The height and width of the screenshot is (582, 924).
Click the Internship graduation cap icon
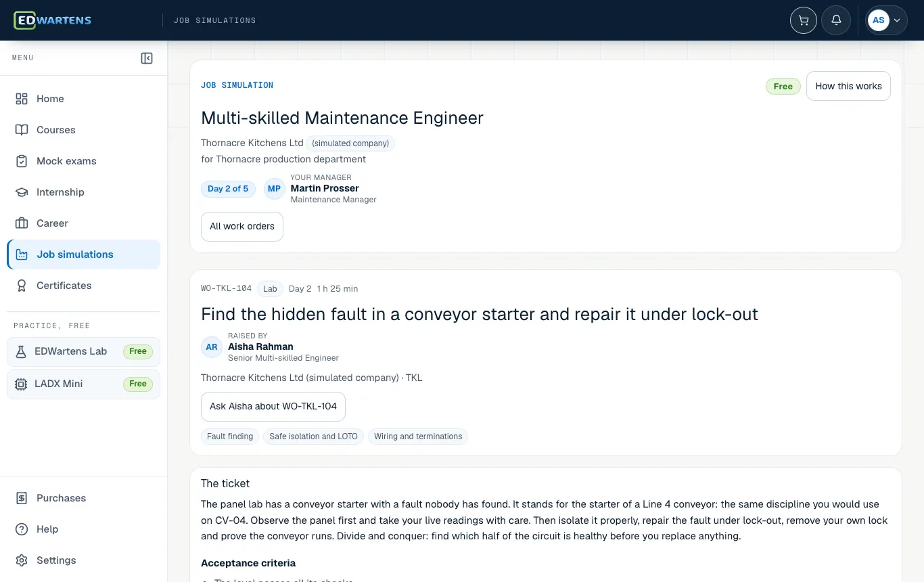coord(22,192)
